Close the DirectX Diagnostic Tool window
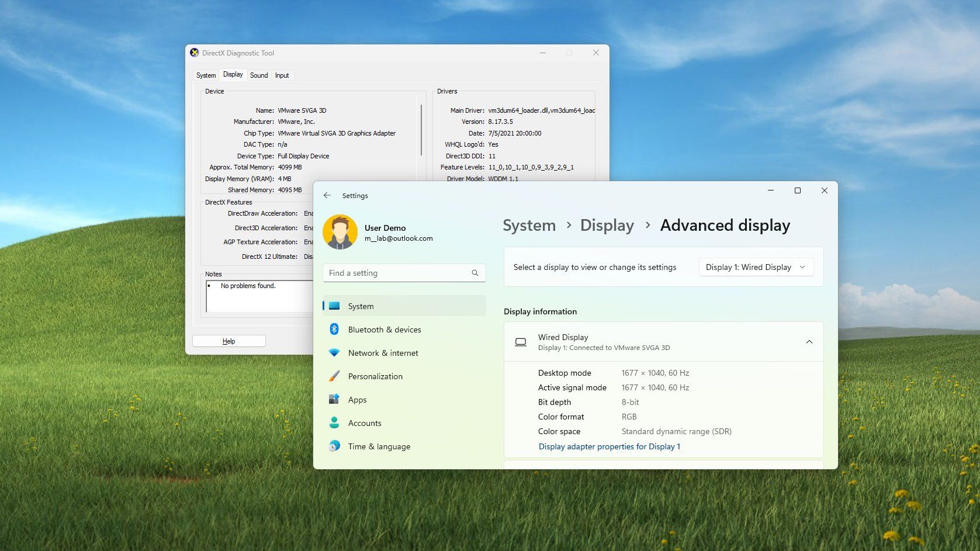Viewport: 980px width, 551px height. [596, 53]
